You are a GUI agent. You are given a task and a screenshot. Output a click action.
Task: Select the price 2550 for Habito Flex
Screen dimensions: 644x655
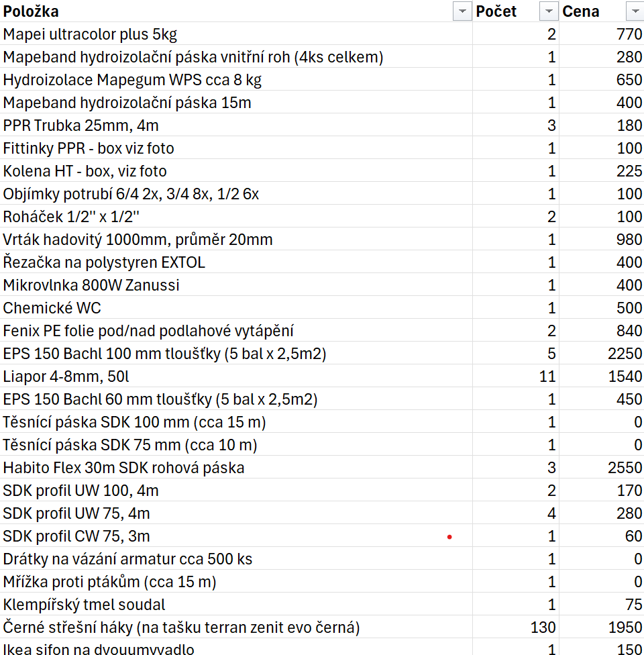pyautogui.click(x=601, y=468)
